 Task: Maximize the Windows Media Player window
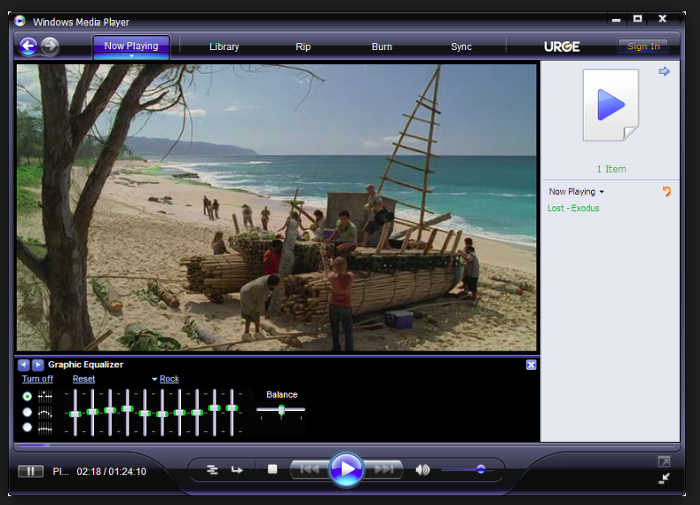point(638,19)
